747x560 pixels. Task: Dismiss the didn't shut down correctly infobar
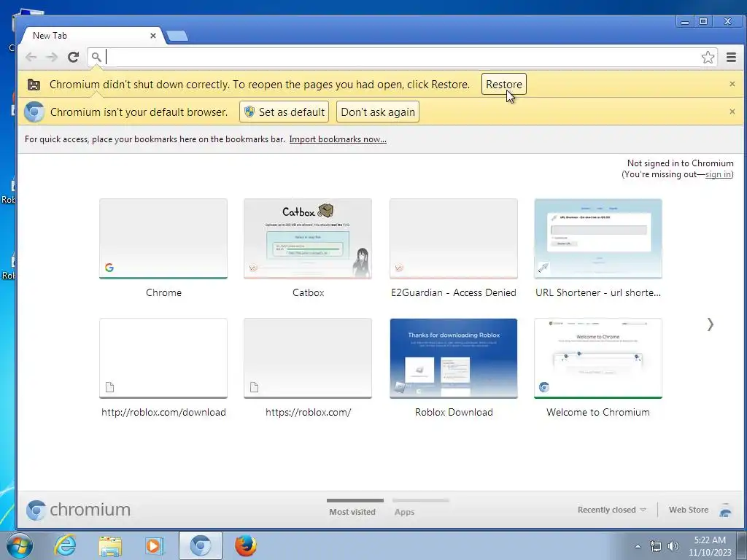click(732, 84)
